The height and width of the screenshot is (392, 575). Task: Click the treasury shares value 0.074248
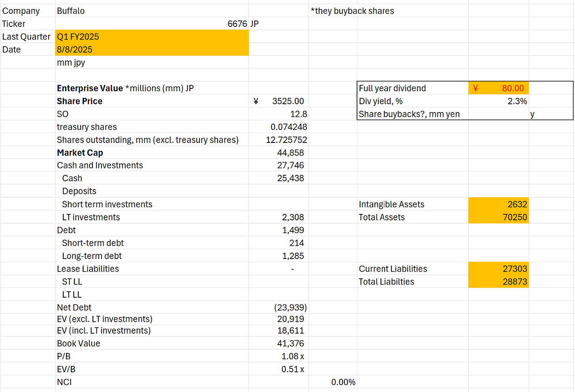point(289,127)
